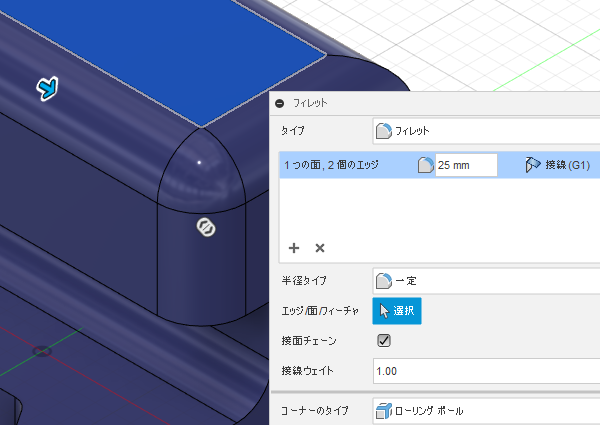600x425 pixels.
Task: Open コーナーのタイプ dropdown showing ローリング ボール
Action: 486,411
